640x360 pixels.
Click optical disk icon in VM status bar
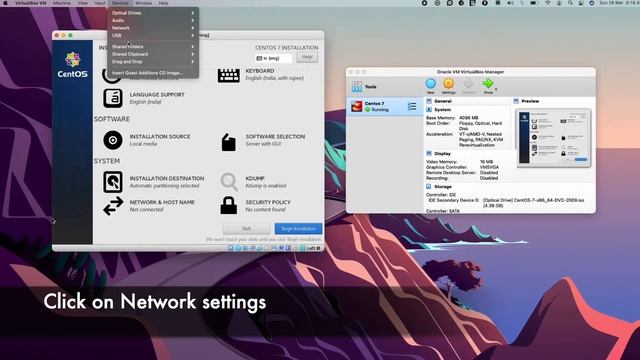238,248
